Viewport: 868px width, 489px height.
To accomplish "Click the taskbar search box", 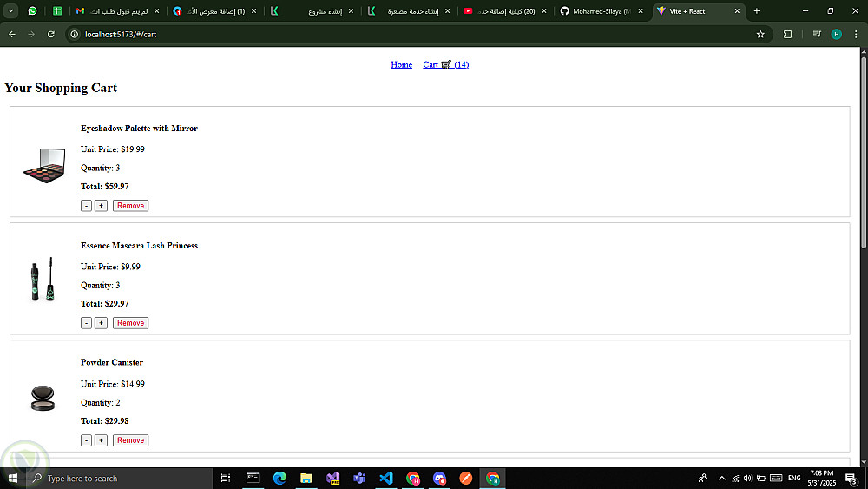I will [119, 478].
